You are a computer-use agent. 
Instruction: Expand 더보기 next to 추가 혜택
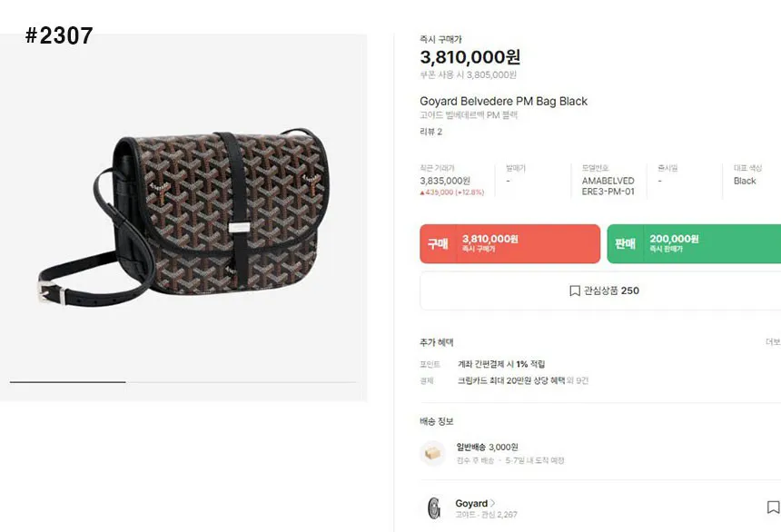(x=773, y=342)
